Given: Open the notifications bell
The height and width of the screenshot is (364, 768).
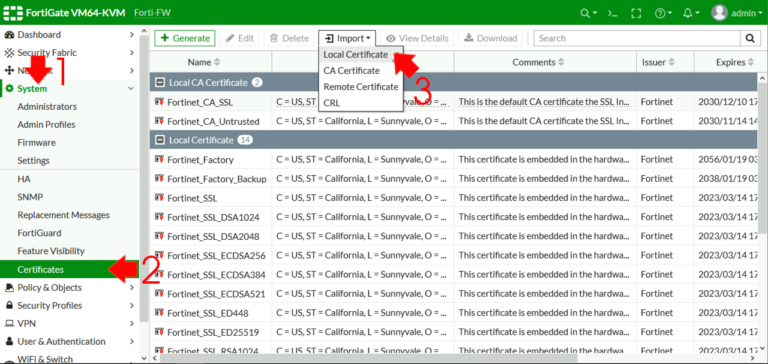Looking at the screenshot, I should [691, 13].
